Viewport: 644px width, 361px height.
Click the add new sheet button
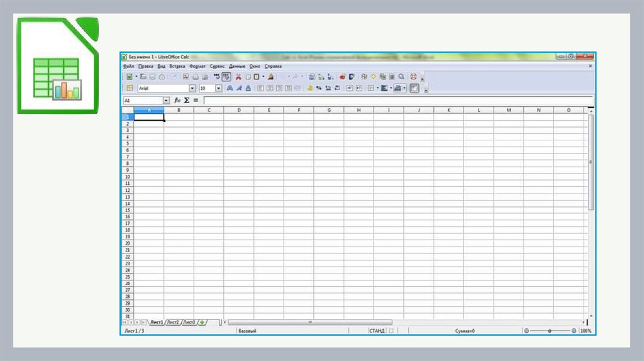pyautogui.click(x=202, y=322)
